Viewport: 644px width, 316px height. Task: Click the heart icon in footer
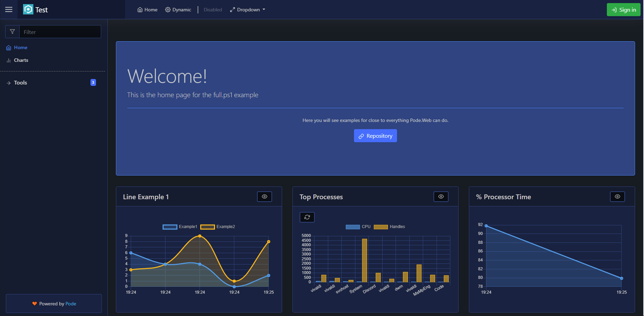coord(34,304)
